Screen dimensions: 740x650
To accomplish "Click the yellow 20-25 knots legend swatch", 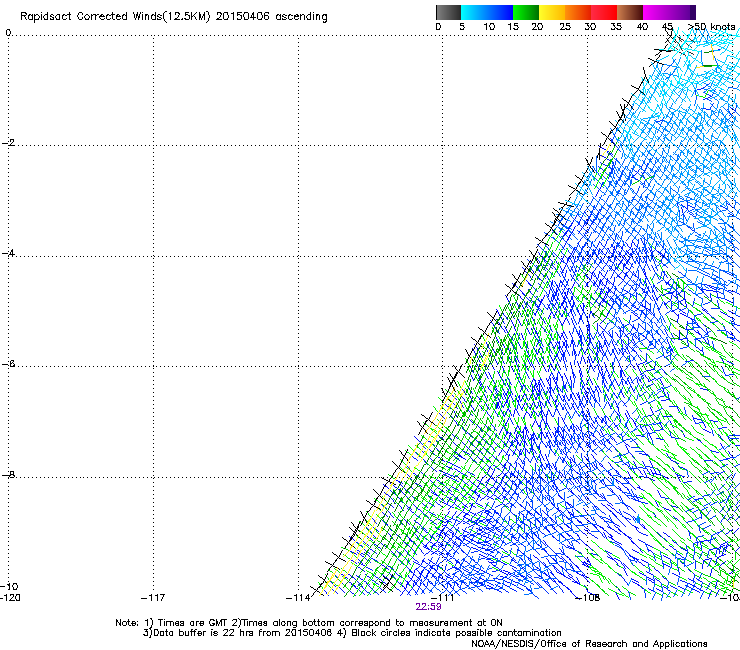I will point(552,12).
